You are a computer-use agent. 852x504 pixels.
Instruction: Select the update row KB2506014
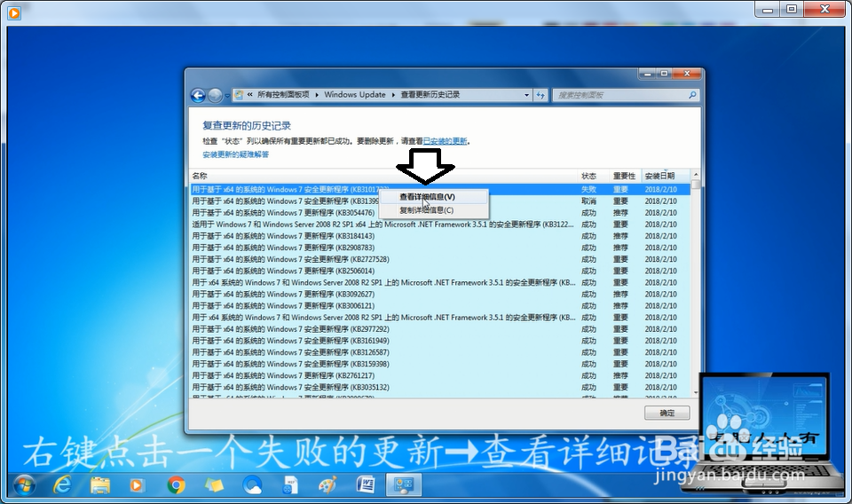pos(440,271)
